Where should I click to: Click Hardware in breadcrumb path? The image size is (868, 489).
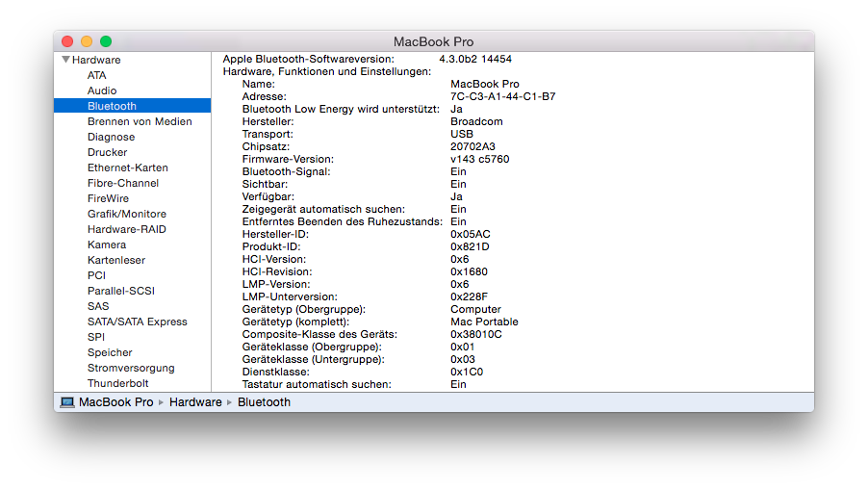195,402
